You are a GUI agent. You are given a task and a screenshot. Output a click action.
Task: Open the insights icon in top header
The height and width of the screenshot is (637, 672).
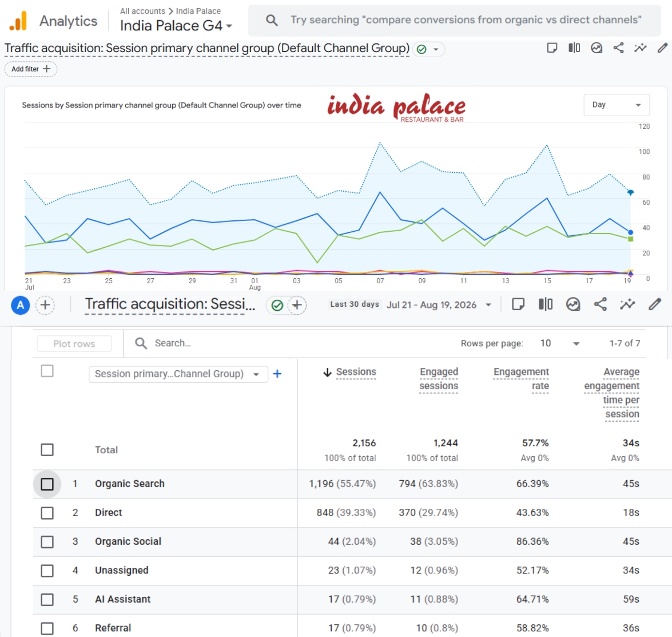[597, 48]
